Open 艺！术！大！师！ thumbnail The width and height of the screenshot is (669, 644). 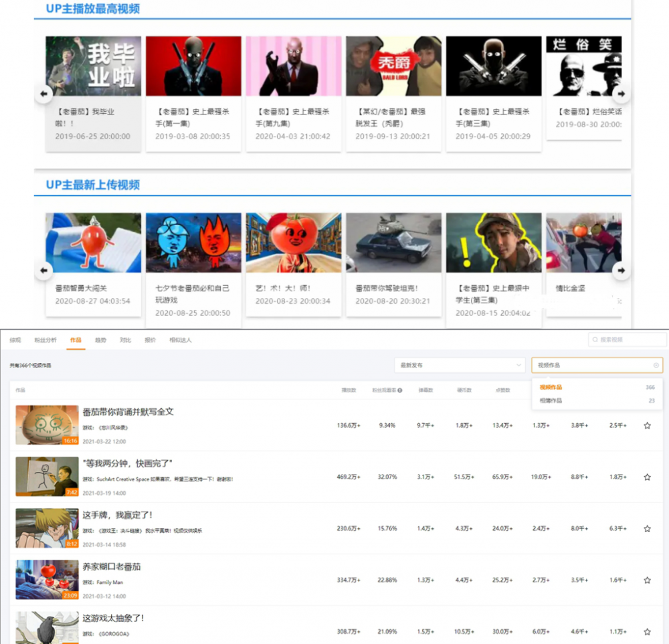click(x=294, y=242)
